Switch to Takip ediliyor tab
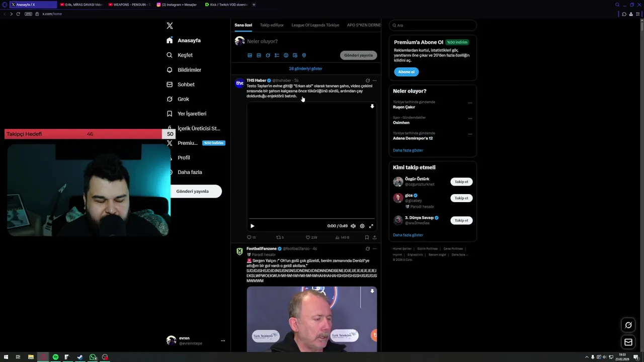The width and height of the screenshot is (644, 362). coord(272,25)
